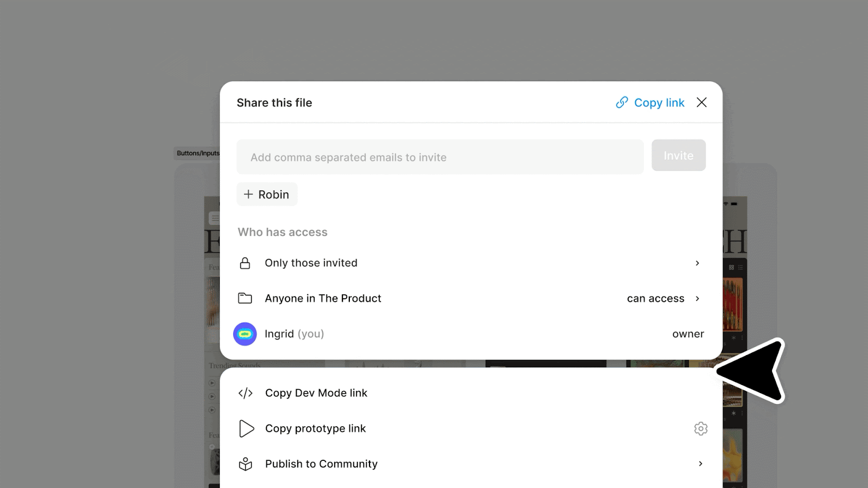
Task: Focus the email invite input field
Action: click(439, 157)
